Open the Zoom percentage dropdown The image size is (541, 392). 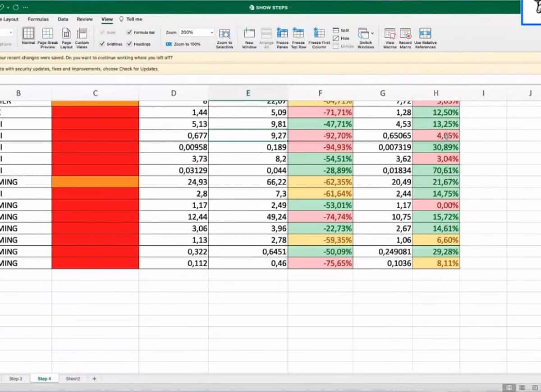(212, 32)
